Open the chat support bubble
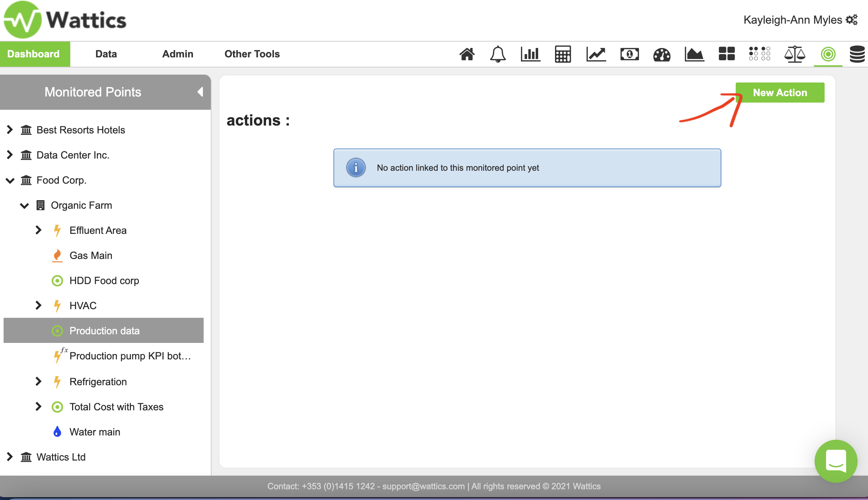The image size is (868, 500). click(x=836, y=461)
